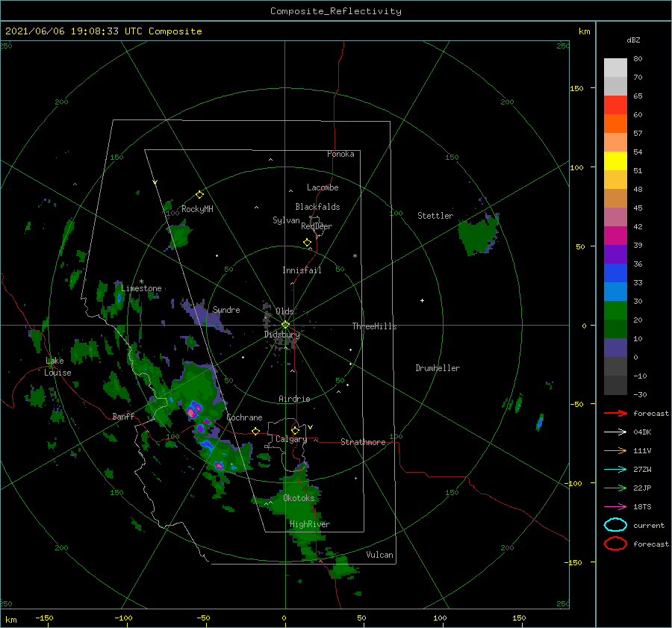The height and width of the screenshot is (628, 672).
Task: Click the yellow diamond marker near Cochrane
Action: pyautogui.click(x=255, y=431)
